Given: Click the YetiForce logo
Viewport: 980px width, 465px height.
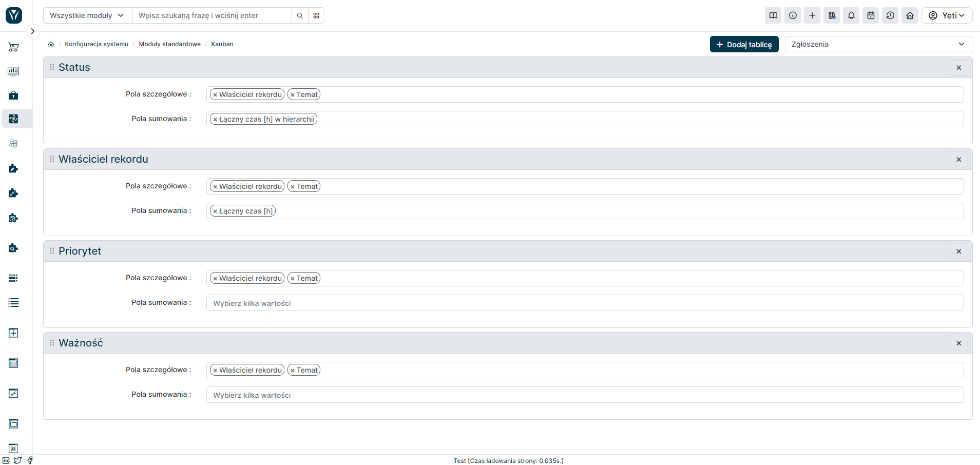Looking at the screenshot, I should [x=14, y=15].
